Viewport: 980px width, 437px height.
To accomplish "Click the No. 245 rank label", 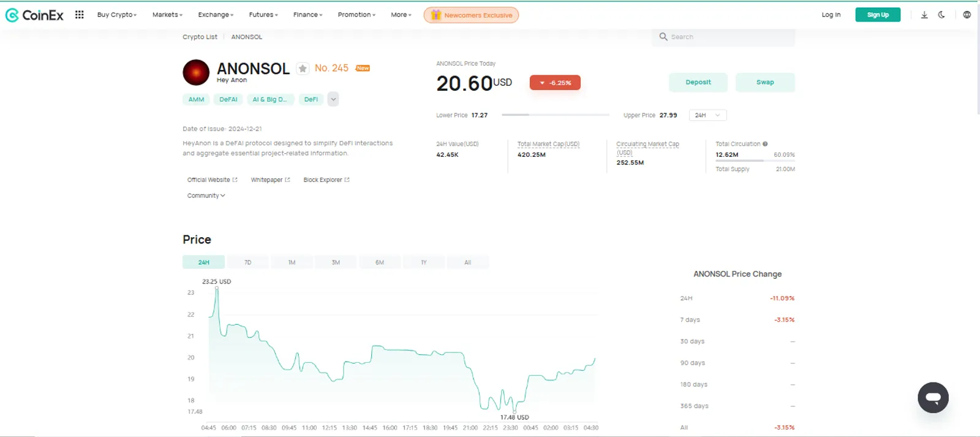I will pyautogui.click(x=331, y=68).
